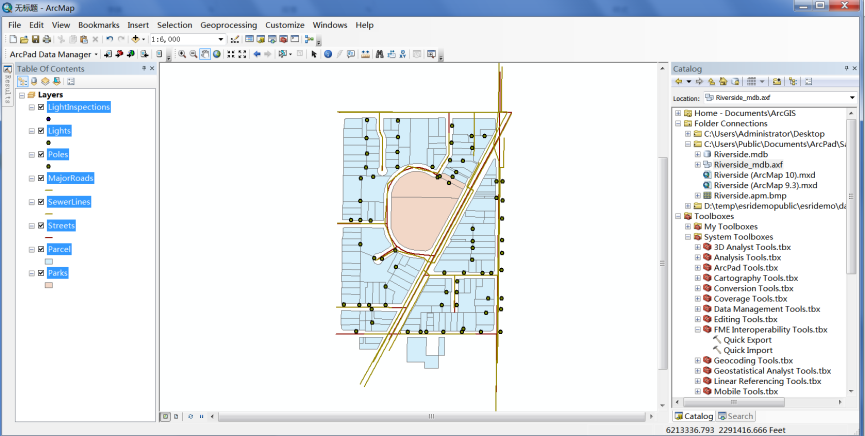Uncheck the Lights layer
Viewport: 865px width, 436px height.
point(41,131)
